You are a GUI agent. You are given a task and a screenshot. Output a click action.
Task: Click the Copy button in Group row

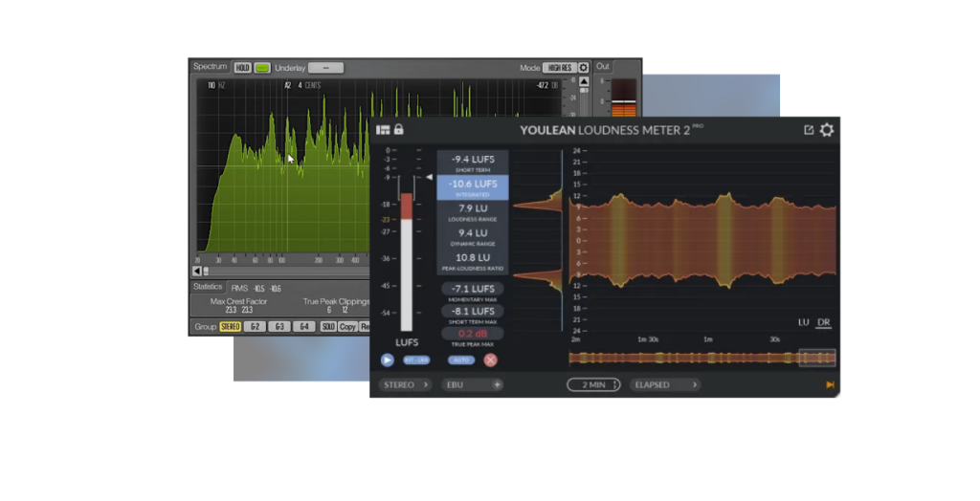tap(347, 327)
